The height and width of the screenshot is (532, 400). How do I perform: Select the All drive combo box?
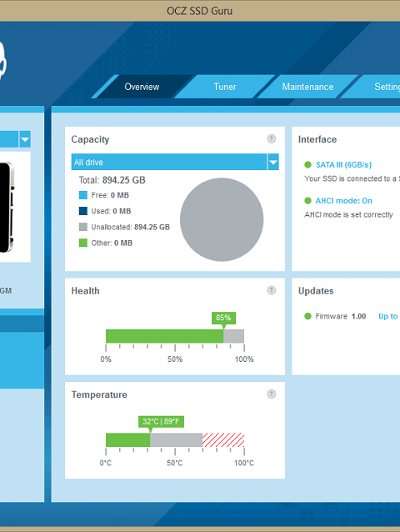click(175, 162)
